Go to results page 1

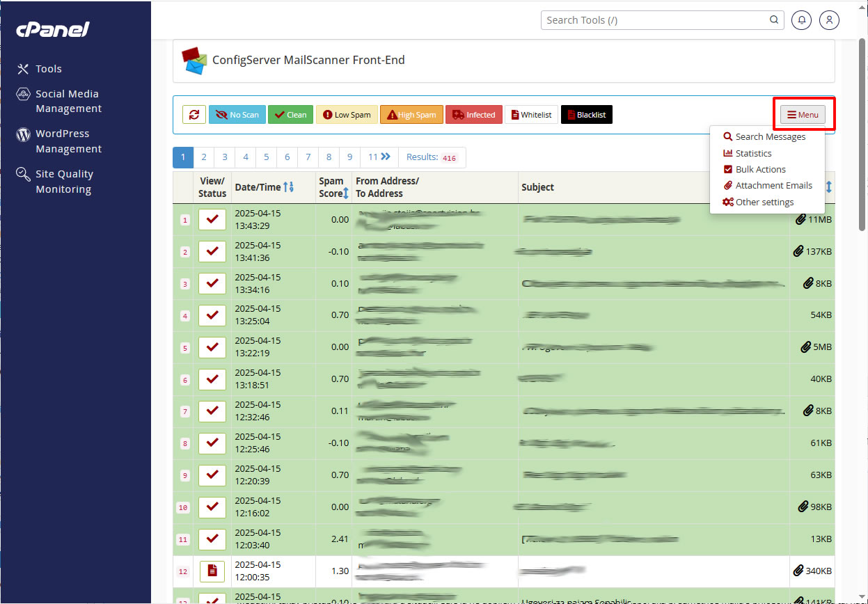183,157
